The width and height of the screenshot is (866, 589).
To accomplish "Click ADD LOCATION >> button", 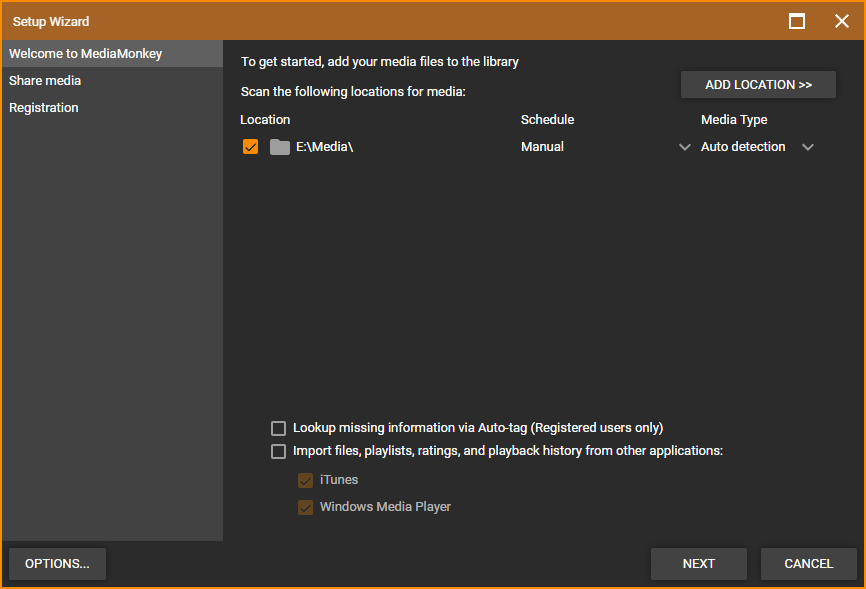I will click(x=758, y=85).
